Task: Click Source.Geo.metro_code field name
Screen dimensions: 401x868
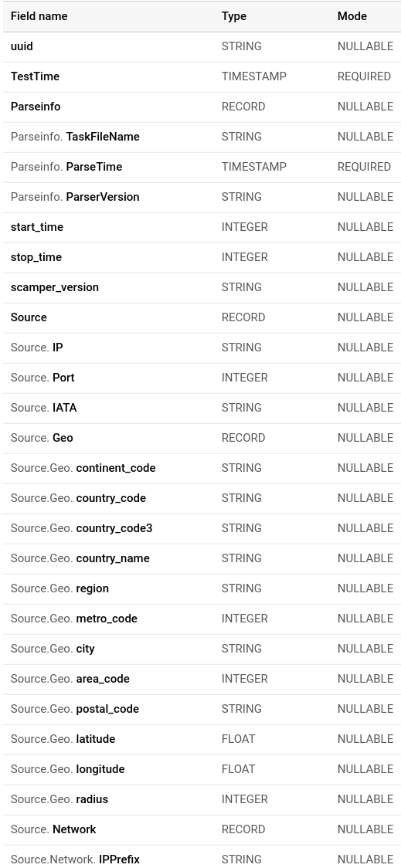Action: [x=73, y=619]
